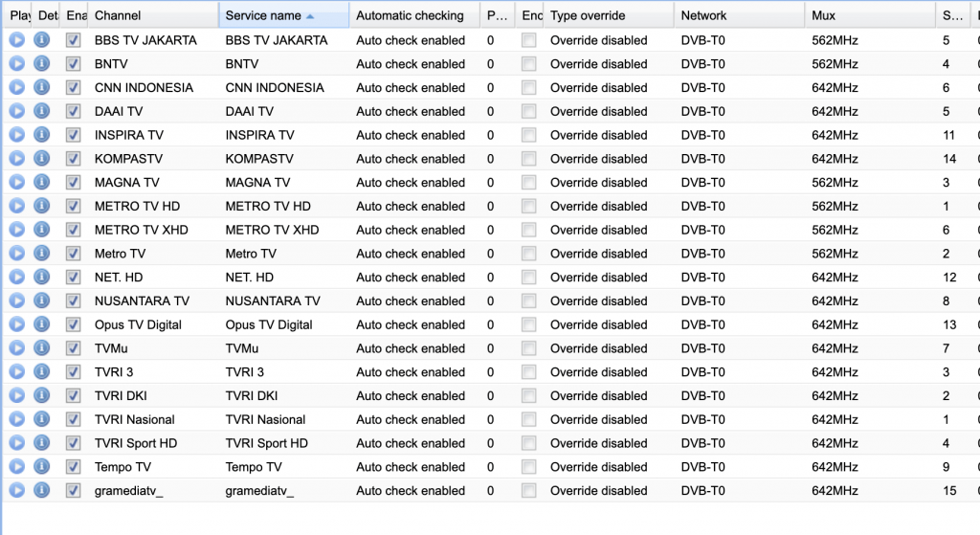Edit Type override cell for TVMu
This screenshot has width=980, height=535.
(x=598, y=348)
